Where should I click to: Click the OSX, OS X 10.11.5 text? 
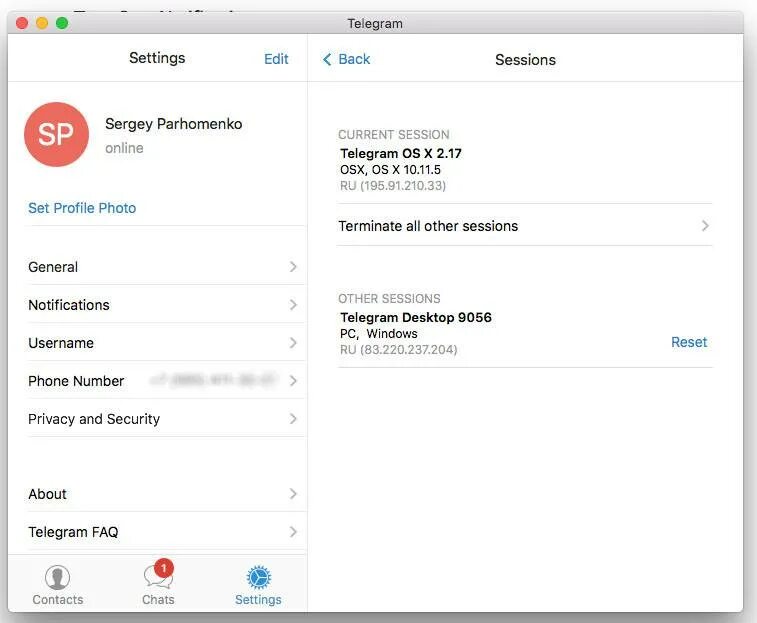point(390,170)
